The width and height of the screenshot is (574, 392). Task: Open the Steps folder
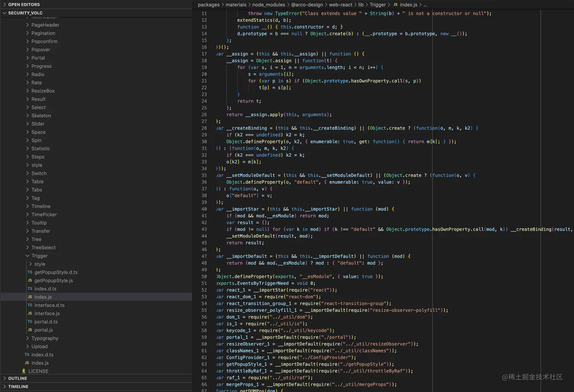coord(38,157)
